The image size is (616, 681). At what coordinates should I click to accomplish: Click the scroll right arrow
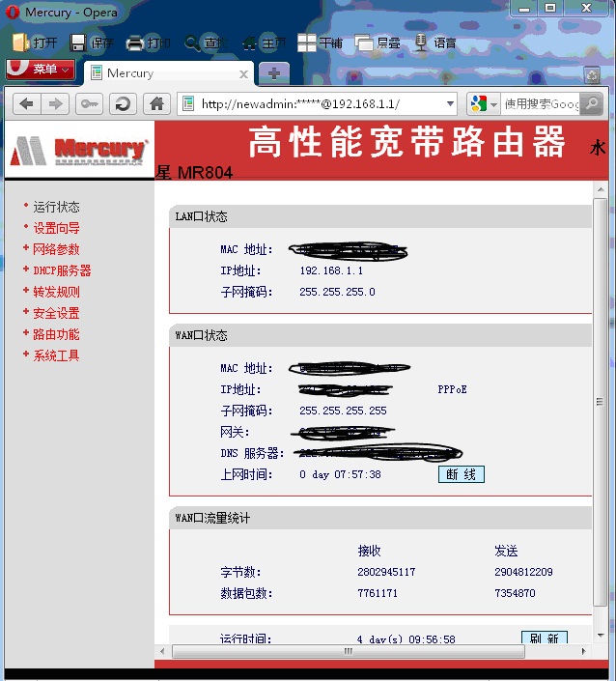pyautogui.click(x=583, y=651)
